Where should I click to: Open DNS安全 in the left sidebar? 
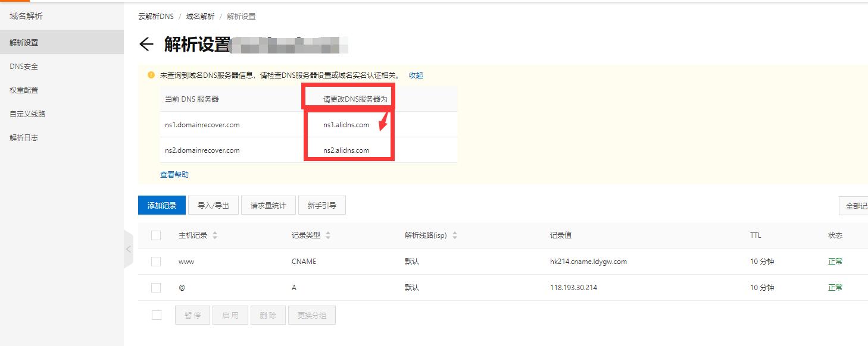[x=24, y=67]
